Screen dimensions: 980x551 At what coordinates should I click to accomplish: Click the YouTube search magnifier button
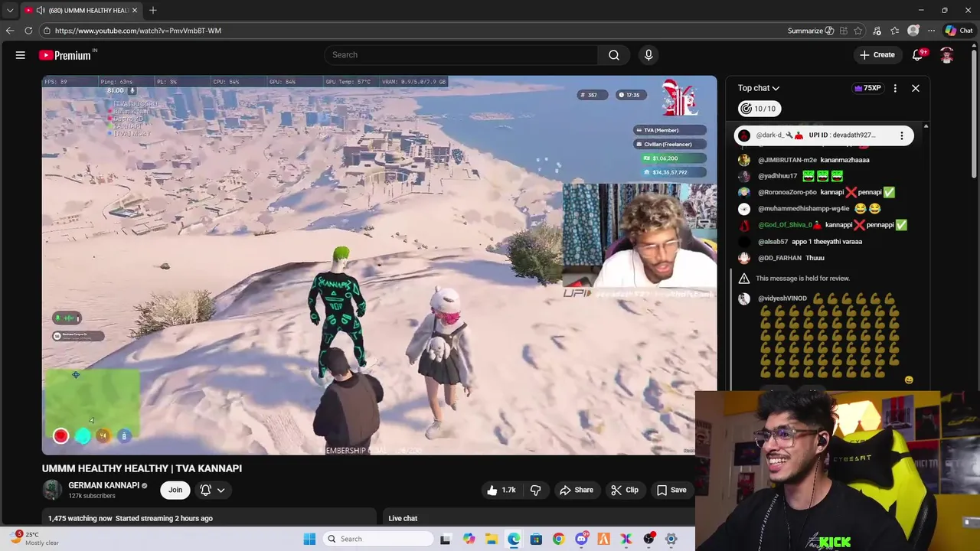(x=613, y=55)
